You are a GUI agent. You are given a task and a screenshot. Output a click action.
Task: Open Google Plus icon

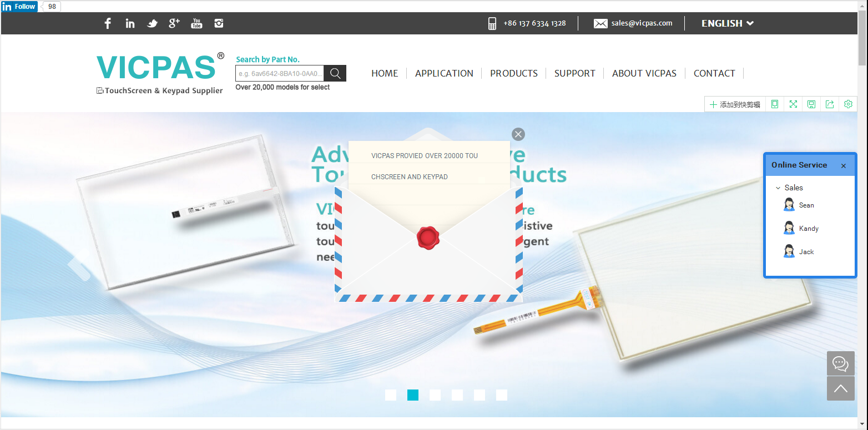pos(174,23)
